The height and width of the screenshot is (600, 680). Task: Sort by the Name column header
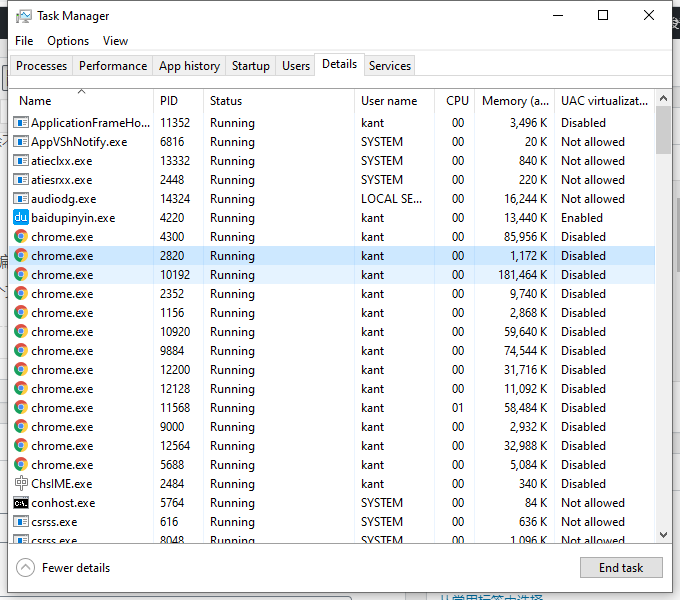pos(82,101)
